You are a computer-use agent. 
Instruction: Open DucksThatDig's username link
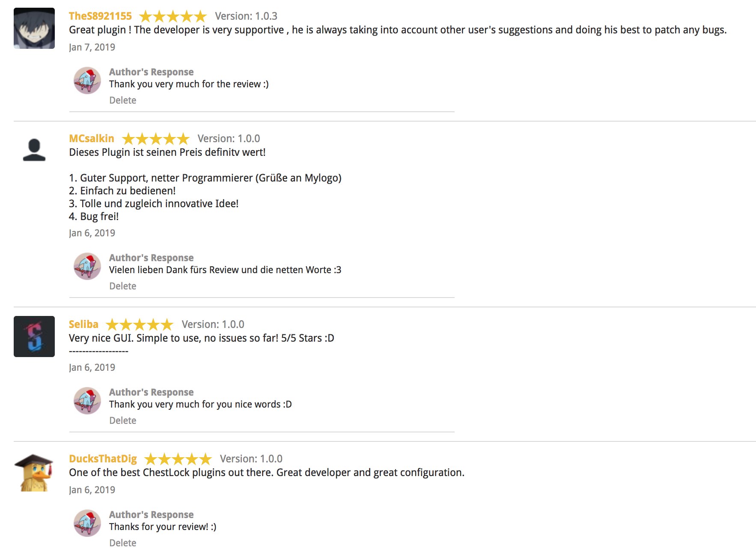103,459
